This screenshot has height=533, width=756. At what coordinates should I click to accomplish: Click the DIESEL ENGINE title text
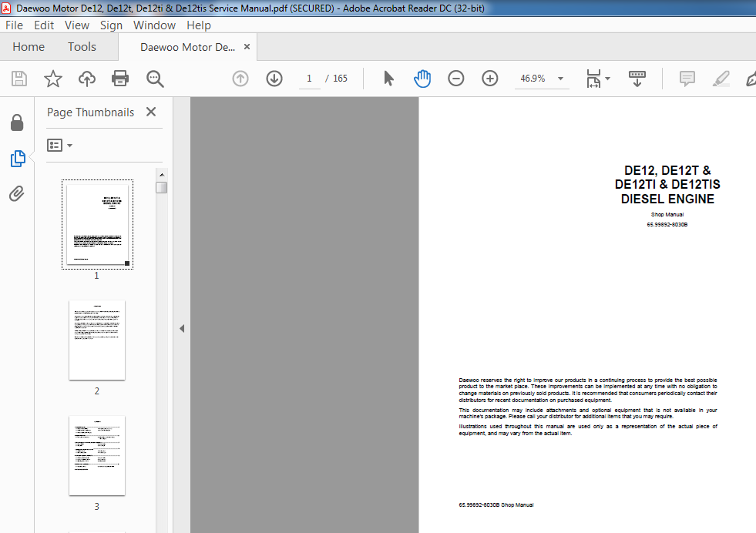[x=667, y=199]
